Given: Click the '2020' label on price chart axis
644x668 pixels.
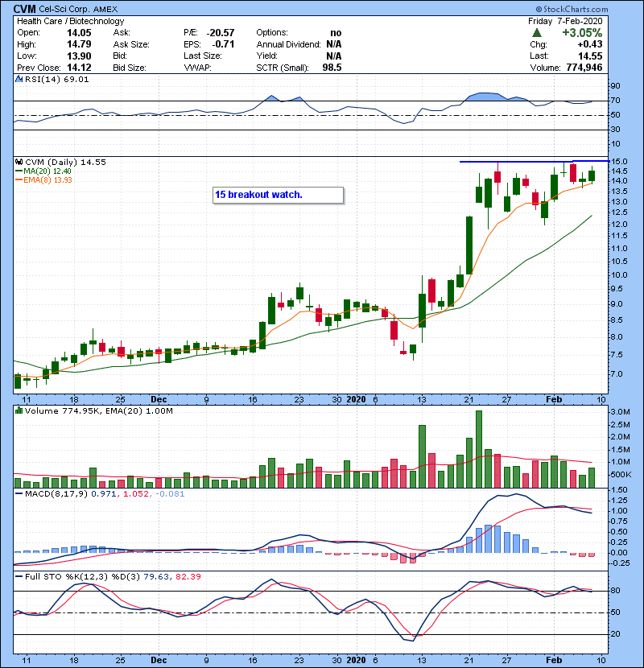Looking at the screenshot, I should coord(356,400).
